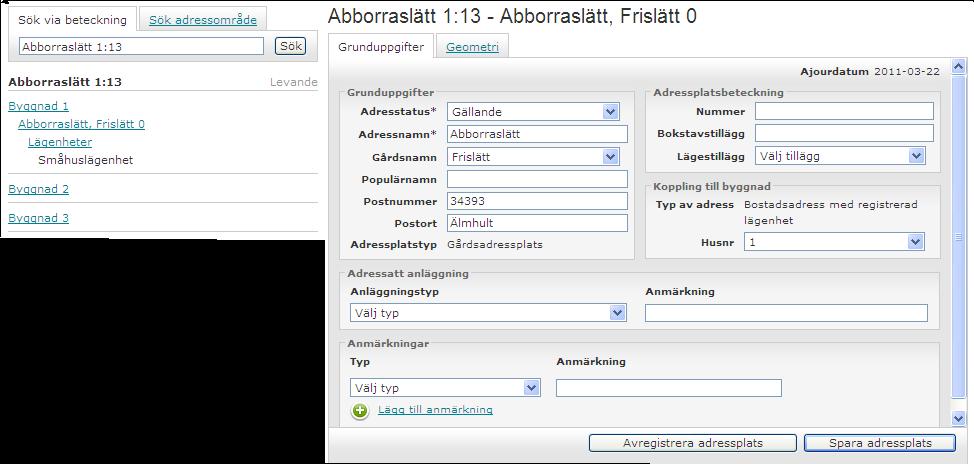
Task: Open the Adresstatus dropdown showing Gällande
Action: tap(532, 112)
